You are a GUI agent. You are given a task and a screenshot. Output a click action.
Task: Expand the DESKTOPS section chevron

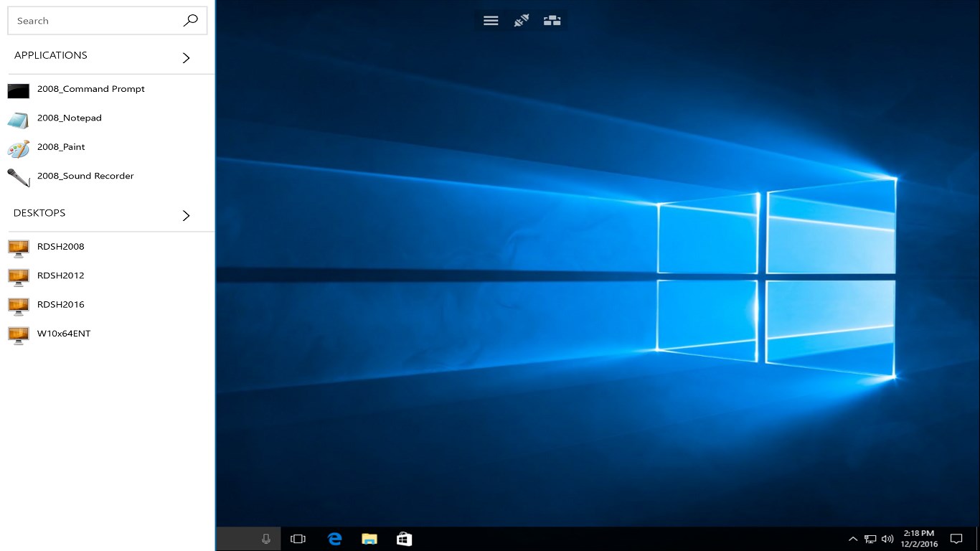[186, 215]
